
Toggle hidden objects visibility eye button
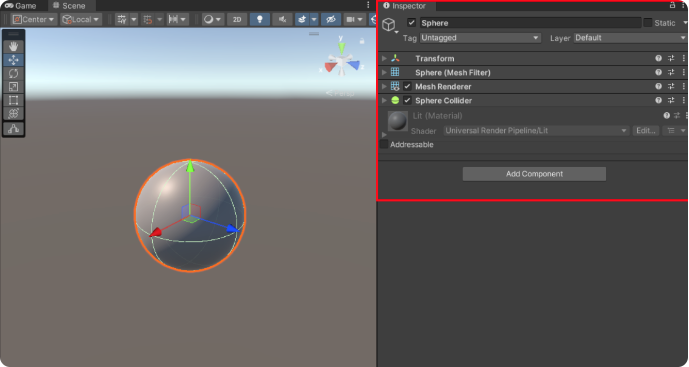pyautogui.click(x=331, y=19)
